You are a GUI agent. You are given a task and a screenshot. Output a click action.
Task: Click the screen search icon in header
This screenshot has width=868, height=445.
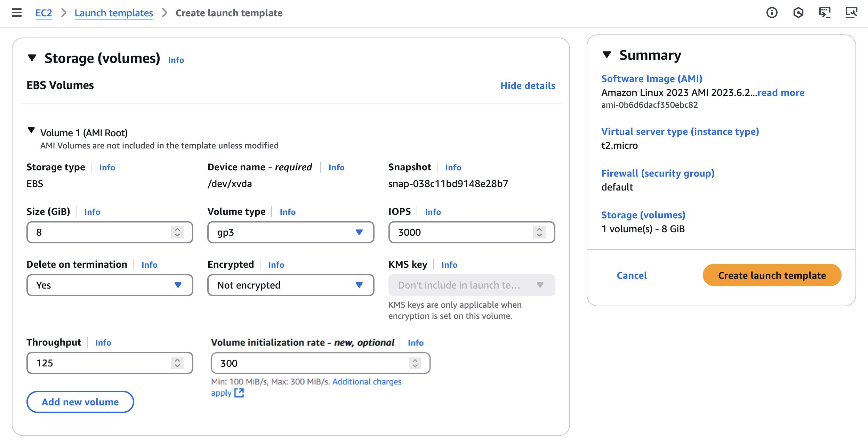(x=851, y=13)
